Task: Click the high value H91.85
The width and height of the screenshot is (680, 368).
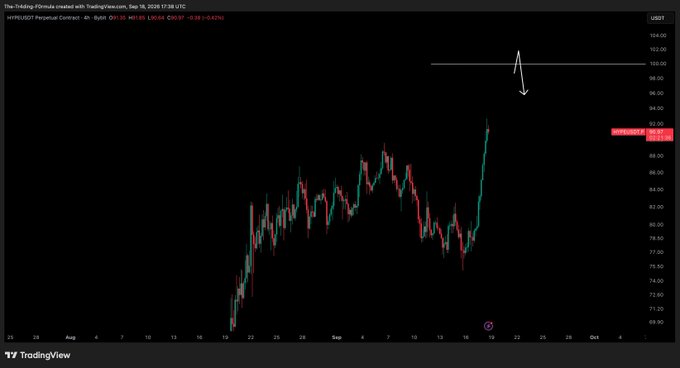Action: coord(137,18)
